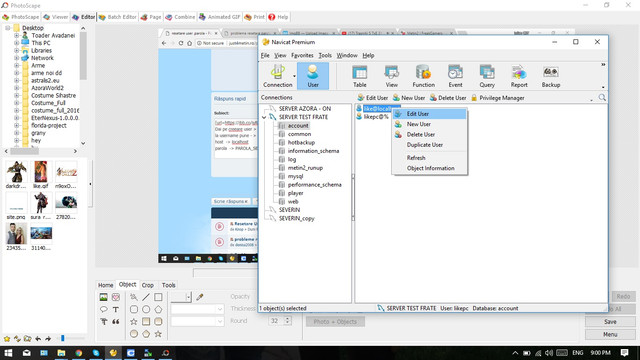Screen dimensions: 640x360
Task: Adjust the thumbnail size slider in PhotoScape
Action: (62, 338)
